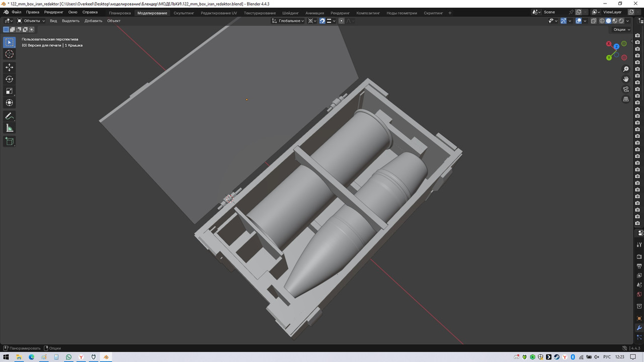Open the Render properties tab

point(639,256)
